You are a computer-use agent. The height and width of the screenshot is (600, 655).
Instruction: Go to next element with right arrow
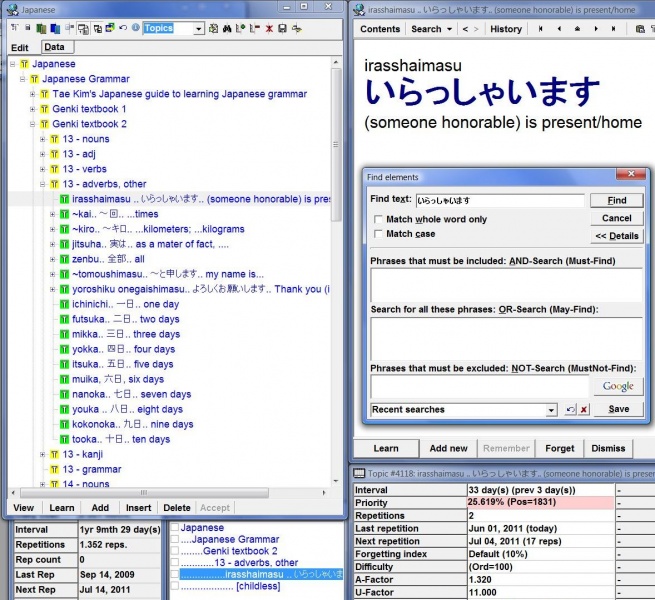596,29
